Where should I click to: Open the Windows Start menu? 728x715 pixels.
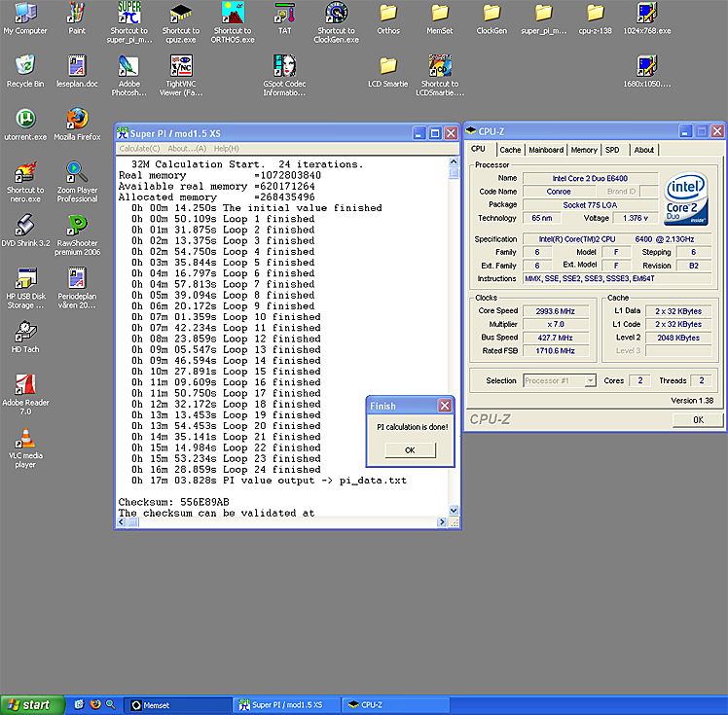(x=32, y=705)
